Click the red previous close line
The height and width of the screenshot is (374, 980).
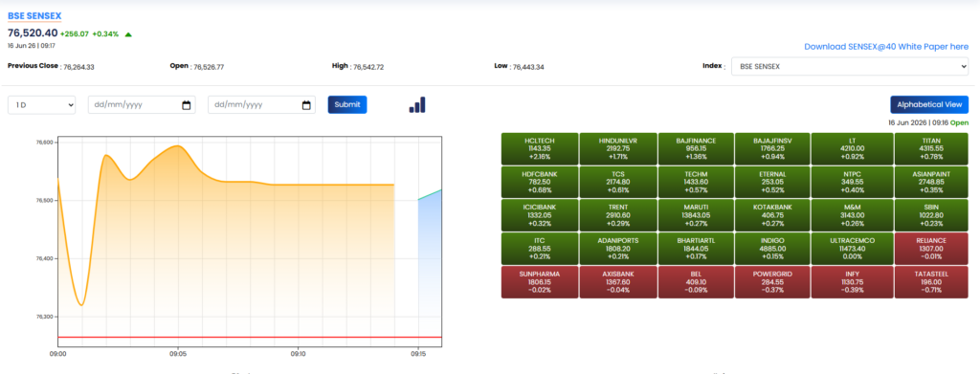(250, 337)
